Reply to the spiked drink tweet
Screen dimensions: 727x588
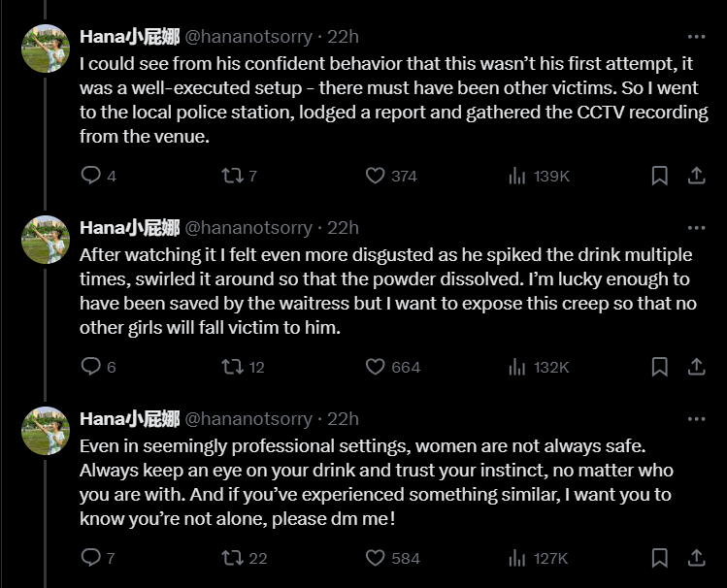[x=90, y=367]
